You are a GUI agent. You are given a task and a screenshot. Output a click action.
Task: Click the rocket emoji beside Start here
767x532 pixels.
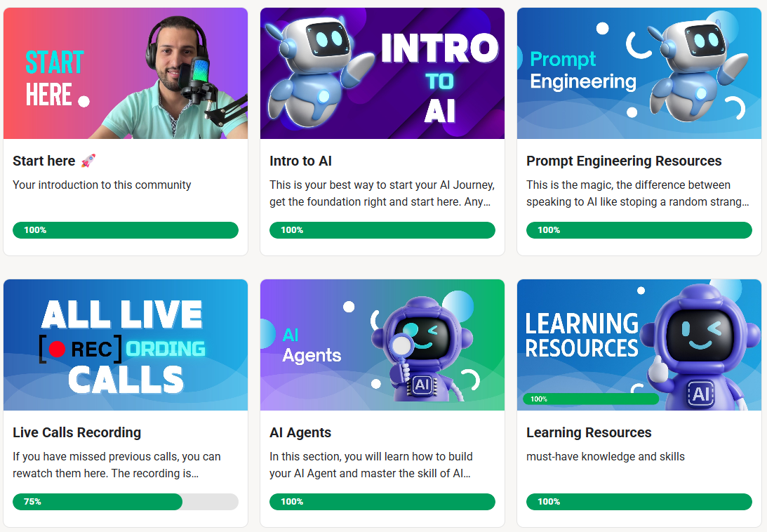[88, 161]
